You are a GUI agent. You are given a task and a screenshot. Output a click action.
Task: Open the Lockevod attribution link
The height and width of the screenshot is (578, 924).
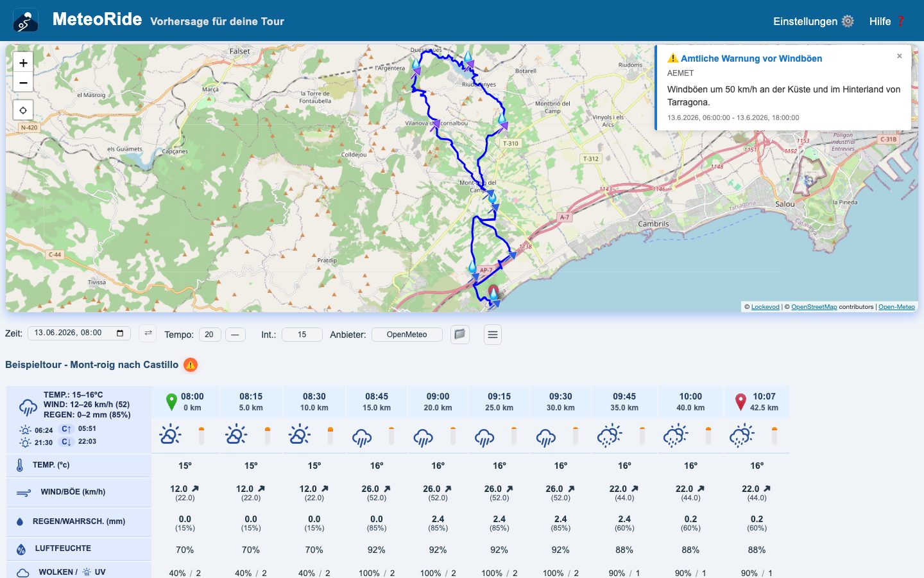pyautogui.click(x=766, y=307)
